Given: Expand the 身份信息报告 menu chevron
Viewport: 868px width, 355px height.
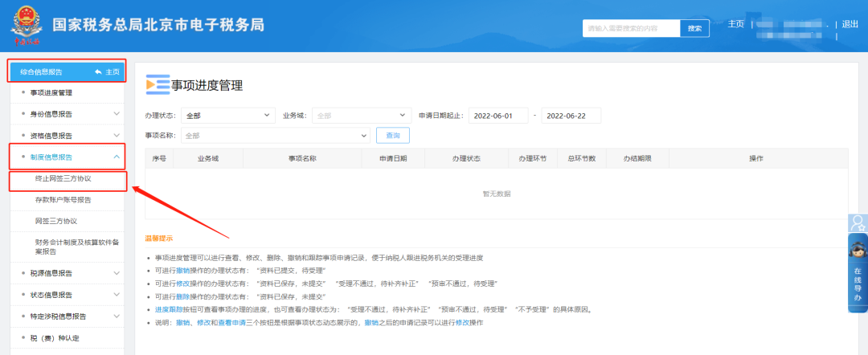Looking at the screenshot, I should tap(117, 114).
